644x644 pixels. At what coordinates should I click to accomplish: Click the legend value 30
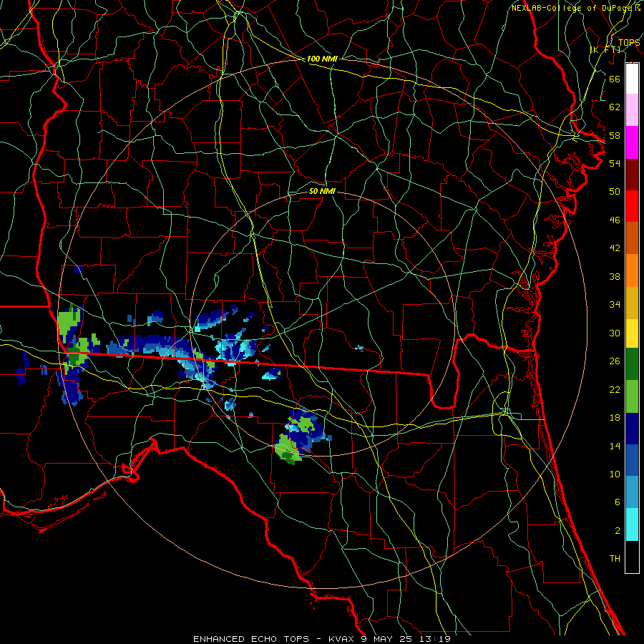point(615,333)
